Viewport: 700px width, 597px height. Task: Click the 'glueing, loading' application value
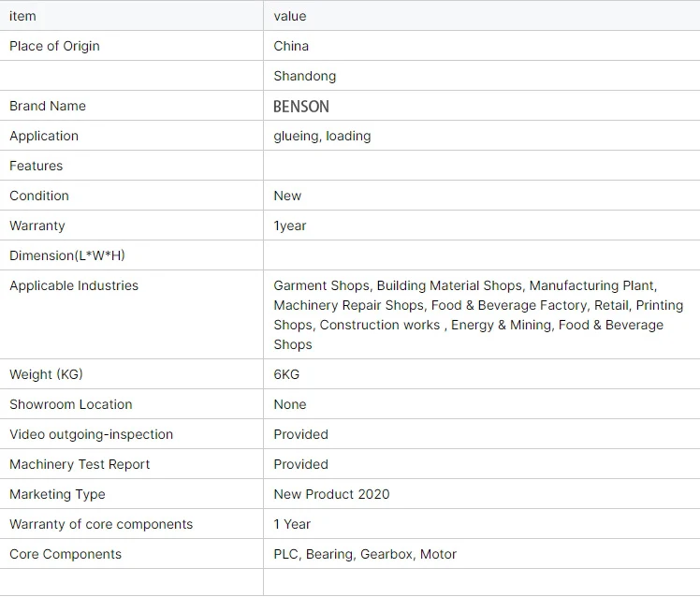click(x=322, y=136)
